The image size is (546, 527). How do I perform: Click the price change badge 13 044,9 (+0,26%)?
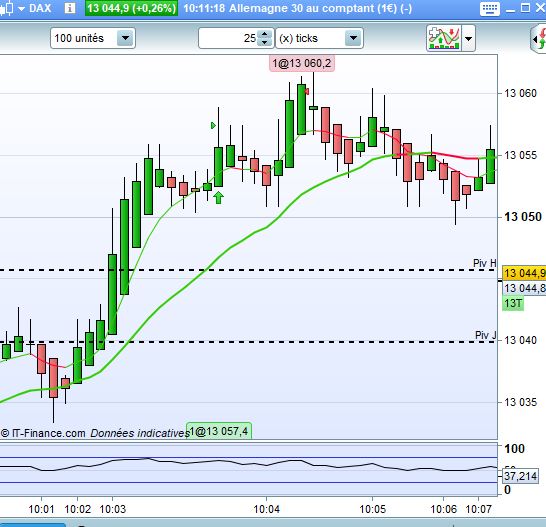coord(131,8)
